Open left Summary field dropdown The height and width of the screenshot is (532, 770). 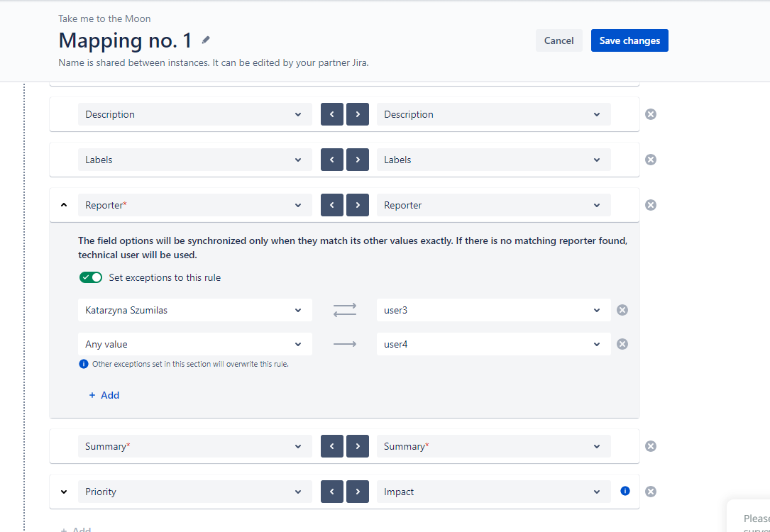click(195, 446)
